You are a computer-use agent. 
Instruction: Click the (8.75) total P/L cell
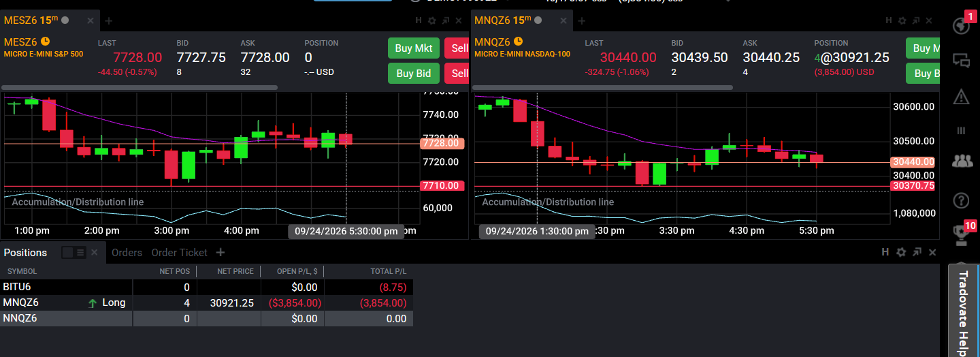pyautogui.click(x=393, y=287)
